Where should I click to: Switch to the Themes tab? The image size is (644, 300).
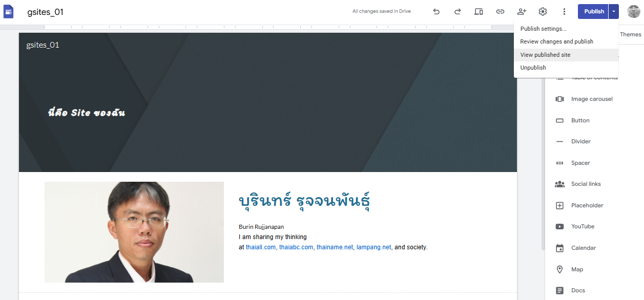pos(630,34)
